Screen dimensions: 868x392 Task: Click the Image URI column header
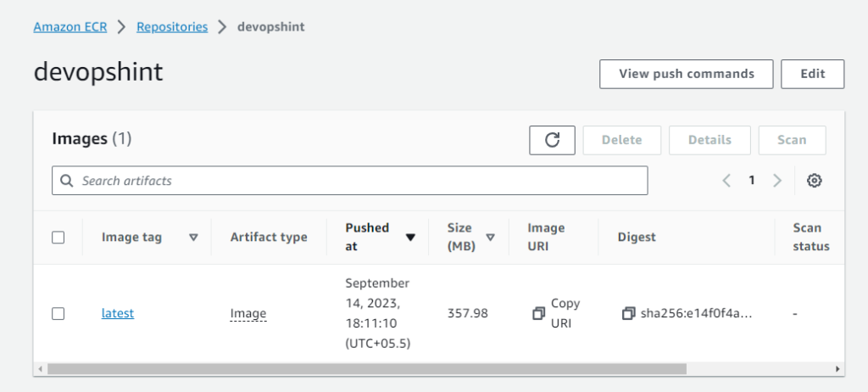click(546, 238)
